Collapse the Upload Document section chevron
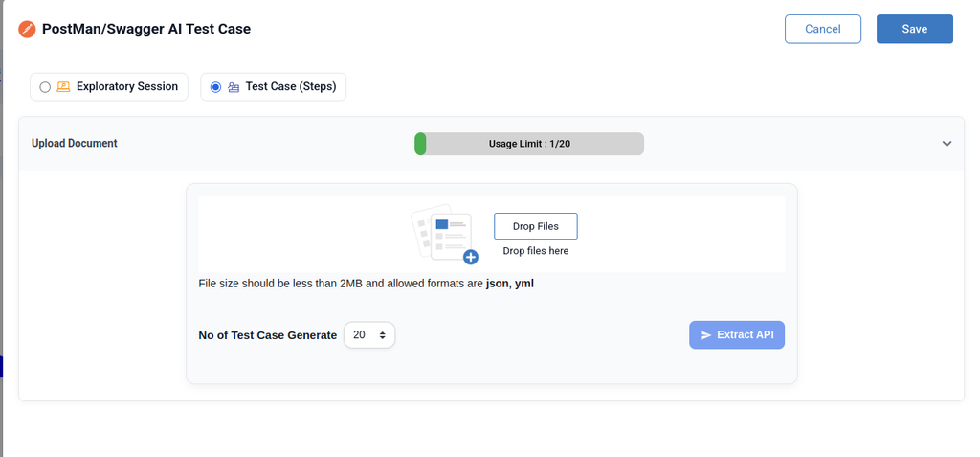The height and width of the screenshot is (457, 980). point(947,144)
